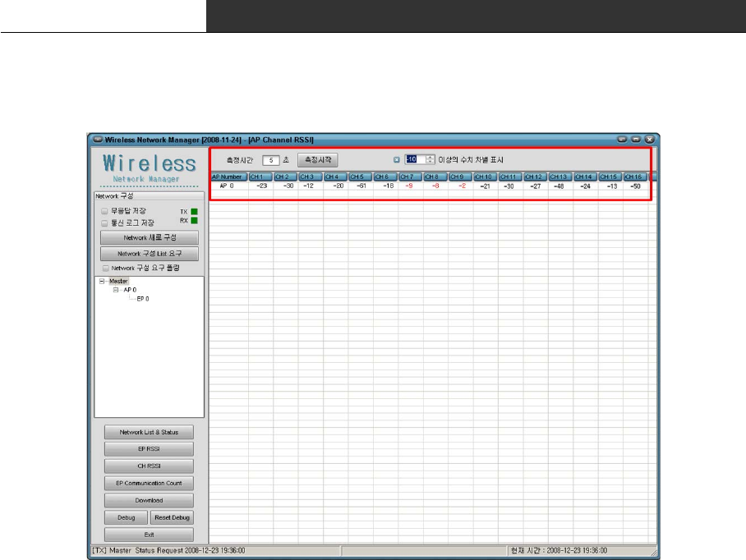Click the threshold spinner arrows beside -10

click(x=430, y=160)
